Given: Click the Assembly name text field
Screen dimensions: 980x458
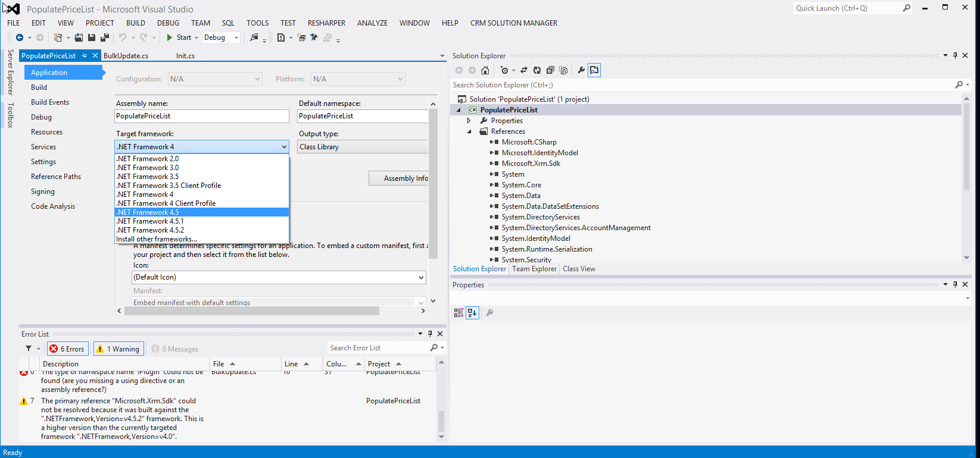Looking at the screenshot, I should [202, 116].
